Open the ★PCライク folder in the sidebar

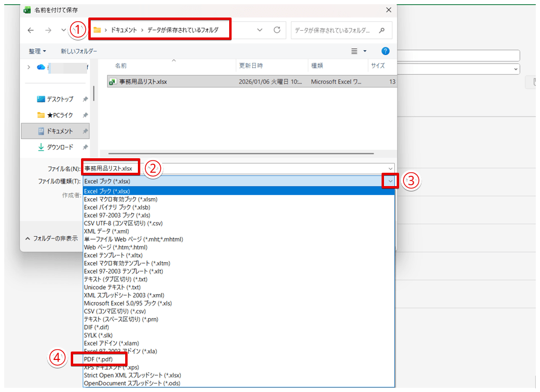point(59,115)
